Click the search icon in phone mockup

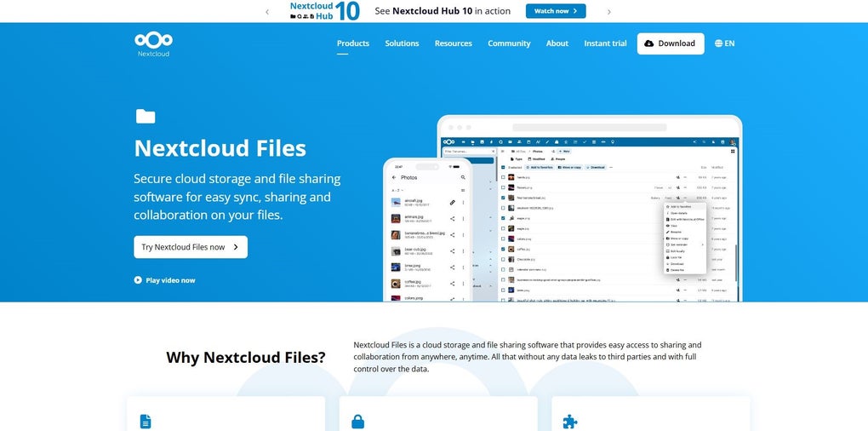463,177
